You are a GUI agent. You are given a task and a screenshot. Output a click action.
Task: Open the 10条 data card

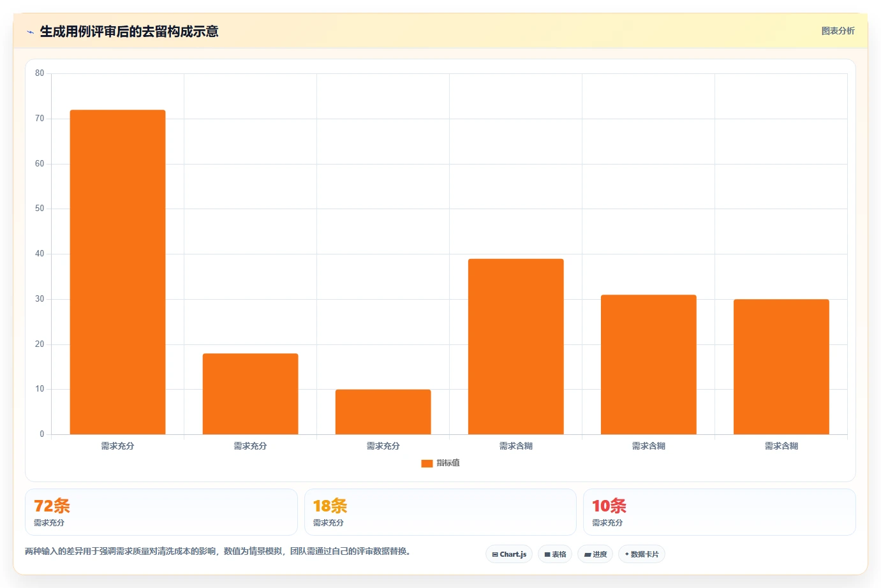pos(720,512)
